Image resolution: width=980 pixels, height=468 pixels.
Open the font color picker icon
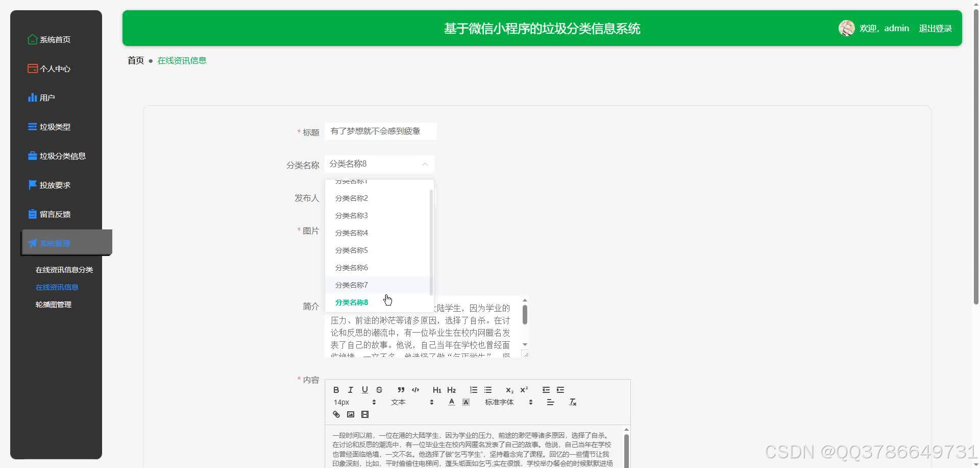pos(451,402)
